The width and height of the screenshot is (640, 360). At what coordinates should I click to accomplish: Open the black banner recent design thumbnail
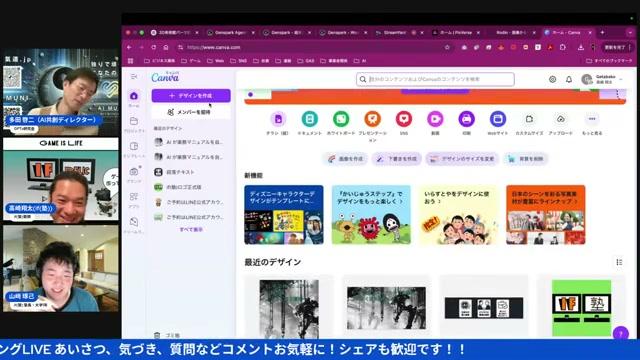coord(484,308)
